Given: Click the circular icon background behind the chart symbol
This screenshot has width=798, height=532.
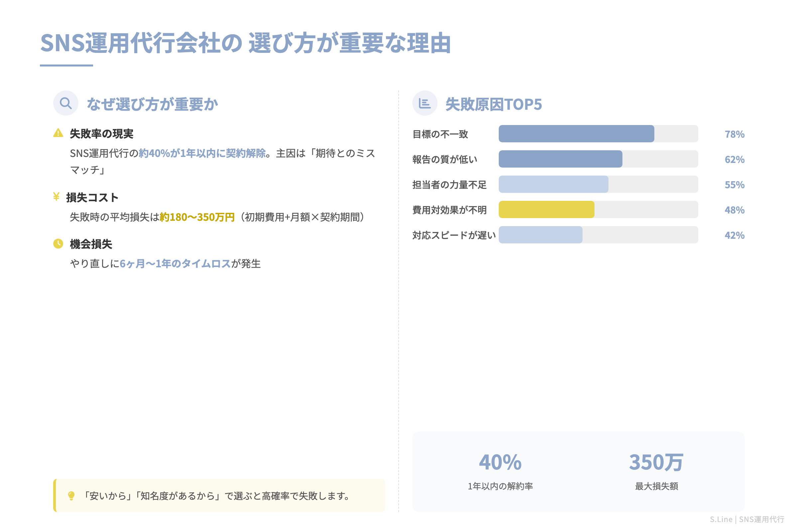Looking at the screenshot, I should (425, 103).
